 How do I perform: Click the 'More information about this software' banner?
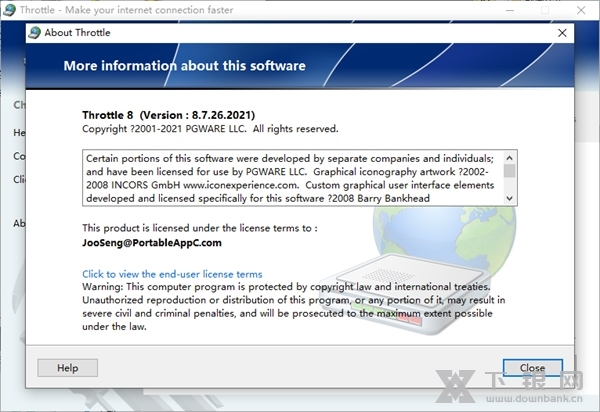coord(185,66)
